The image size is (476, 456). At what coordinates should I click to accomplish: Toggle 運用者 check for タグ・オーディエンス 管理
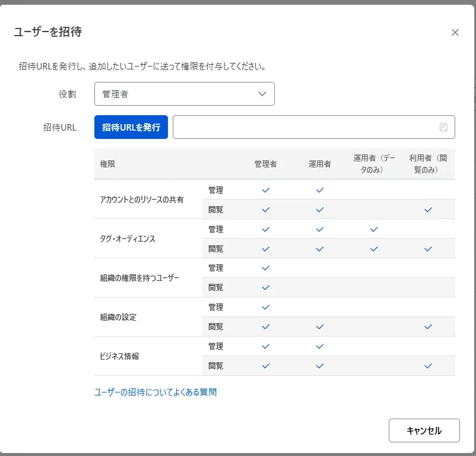tap(319, 229)
